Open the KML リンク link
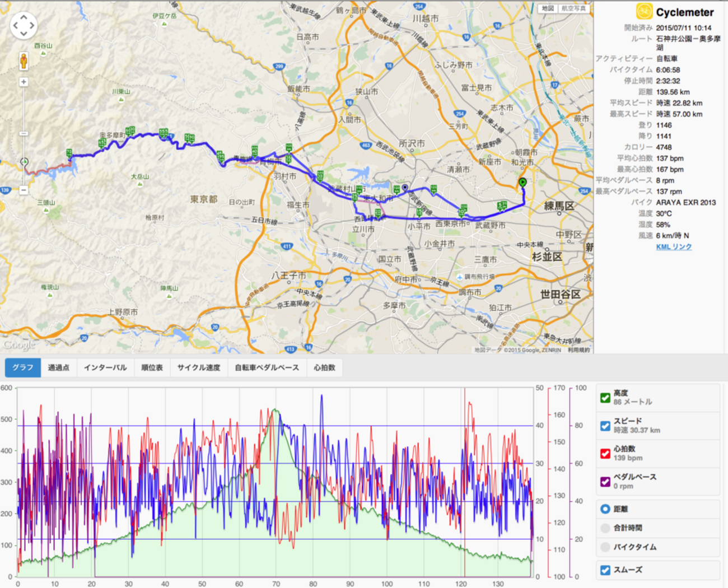728x588 pixels. (x=674, y=247)
